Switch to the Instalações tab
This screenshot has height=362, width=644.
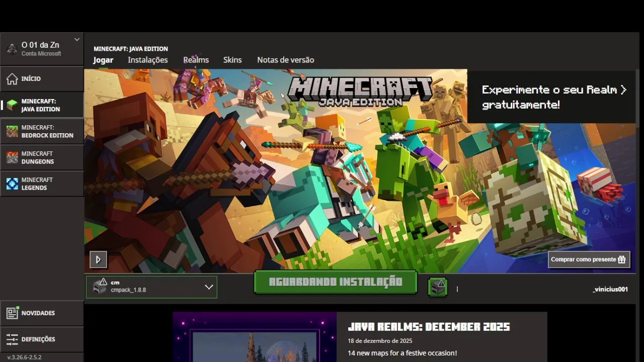point(148,60)
